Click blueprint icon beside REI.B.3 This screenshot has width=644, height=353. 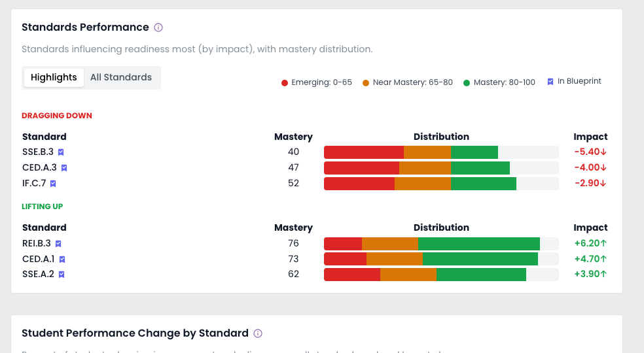pos(58,244)
